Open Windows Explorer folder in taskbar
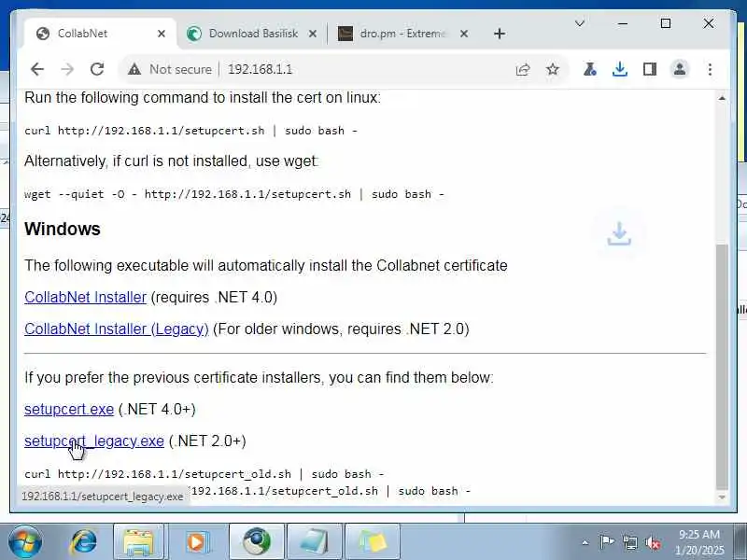747x560 pixels. click(138, 542)
